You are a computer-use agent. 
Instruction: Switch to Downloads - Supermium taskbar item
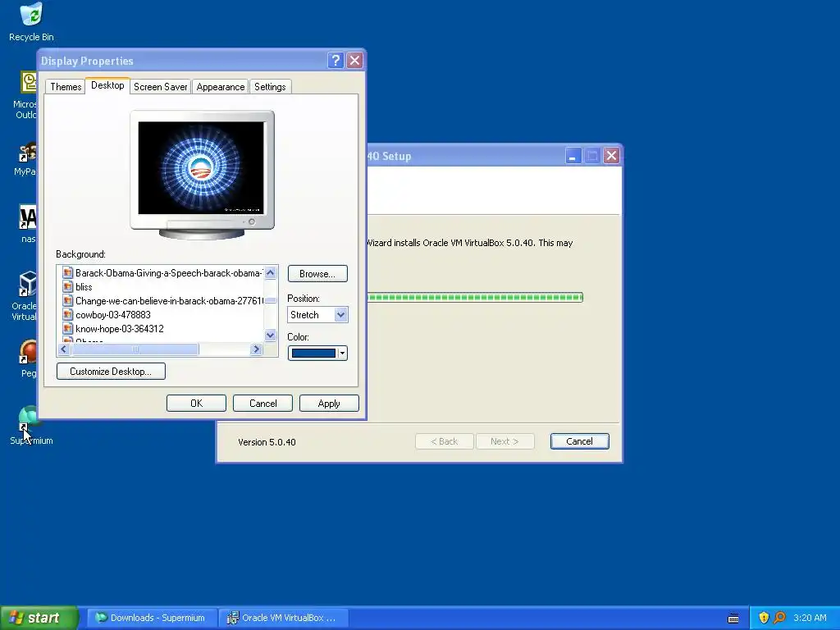click(152, 618)
